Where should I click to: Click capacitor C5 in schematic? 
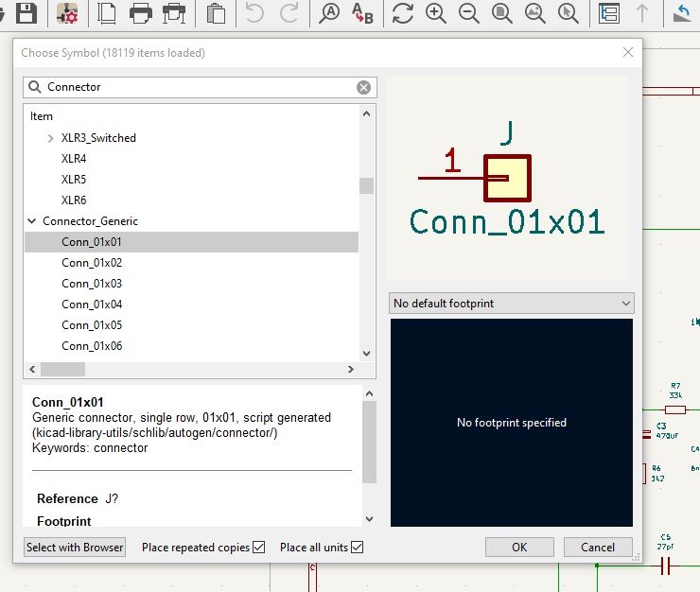pos(665,566)
